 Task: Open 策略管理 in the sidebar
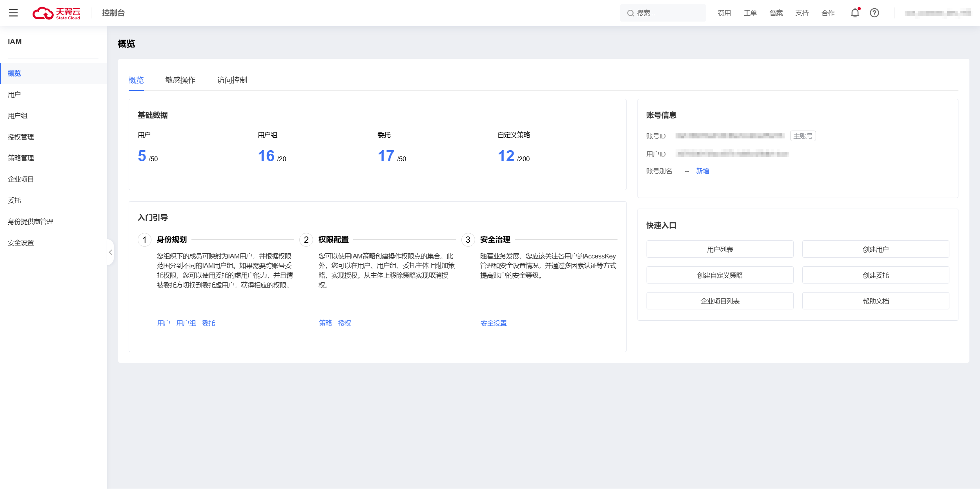[53, 158]
